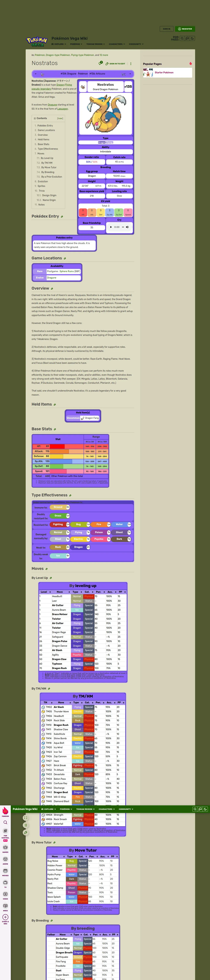Open the floating table of contents icon
210x980 pixels.
click(x=26, y=825)
